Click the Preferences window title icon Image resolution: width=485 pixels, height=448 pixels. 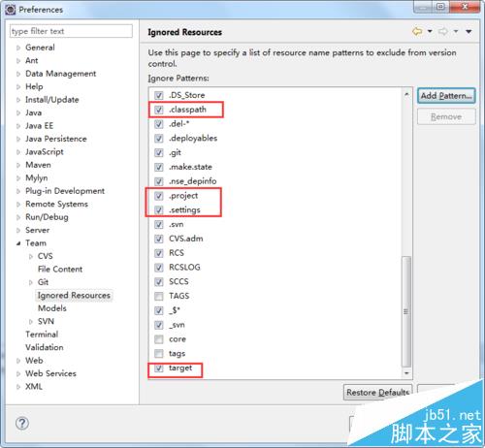11,10
